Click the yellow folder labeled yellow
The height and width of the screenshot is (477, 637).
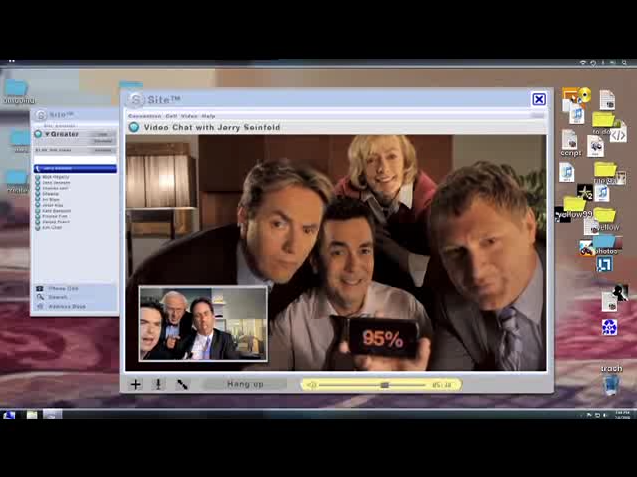click(x=604, y=215)
